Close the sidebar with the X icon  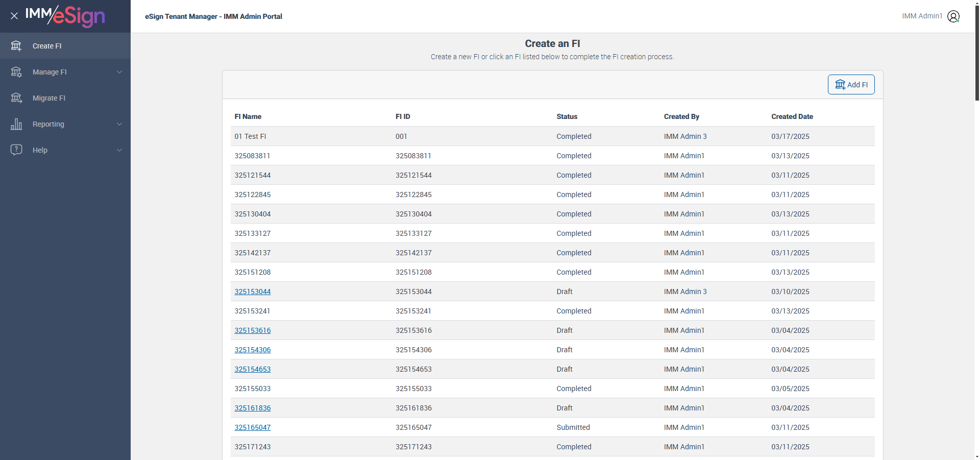[x=14, y=16]
